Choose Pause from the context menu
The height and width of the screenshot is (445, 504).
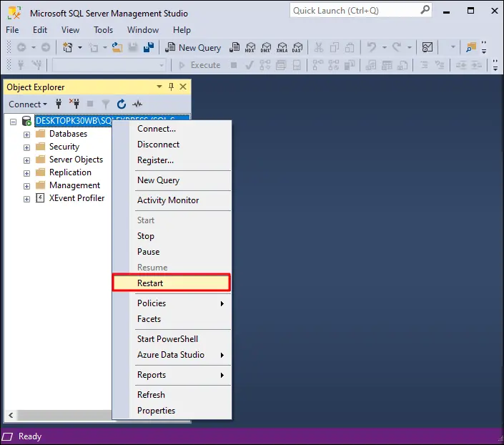click(x=172, y=251)
